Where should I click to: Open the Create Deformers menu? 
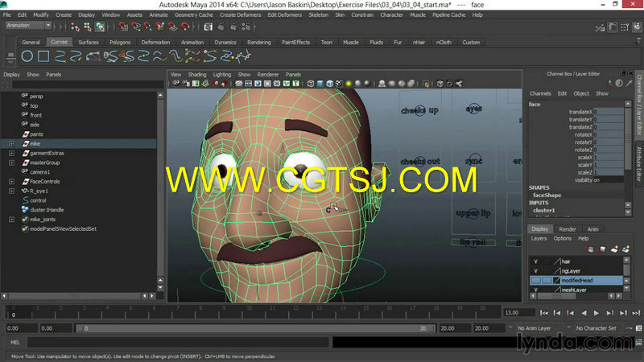[x=240, y=14]
